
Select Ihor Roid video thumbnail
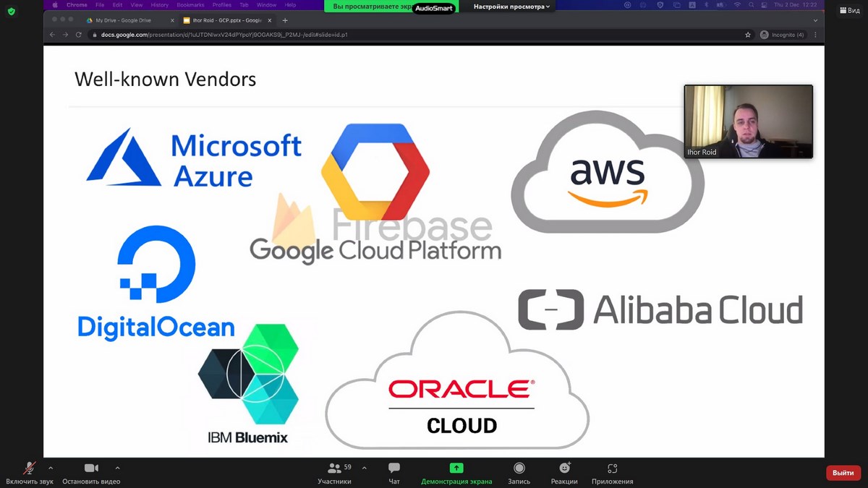point(748,121)
